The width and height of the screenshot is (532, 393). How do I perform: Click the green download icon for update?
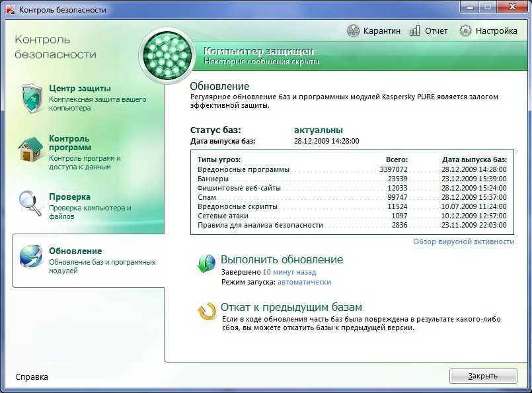[x=206, y=263]
